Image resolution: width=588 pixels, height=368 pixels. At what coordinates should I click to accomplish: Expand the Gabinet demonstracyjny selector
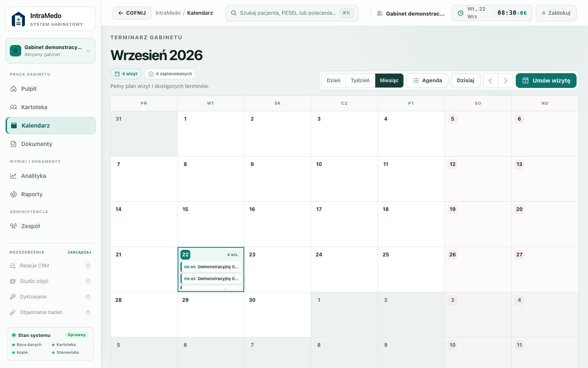point(50,51)
